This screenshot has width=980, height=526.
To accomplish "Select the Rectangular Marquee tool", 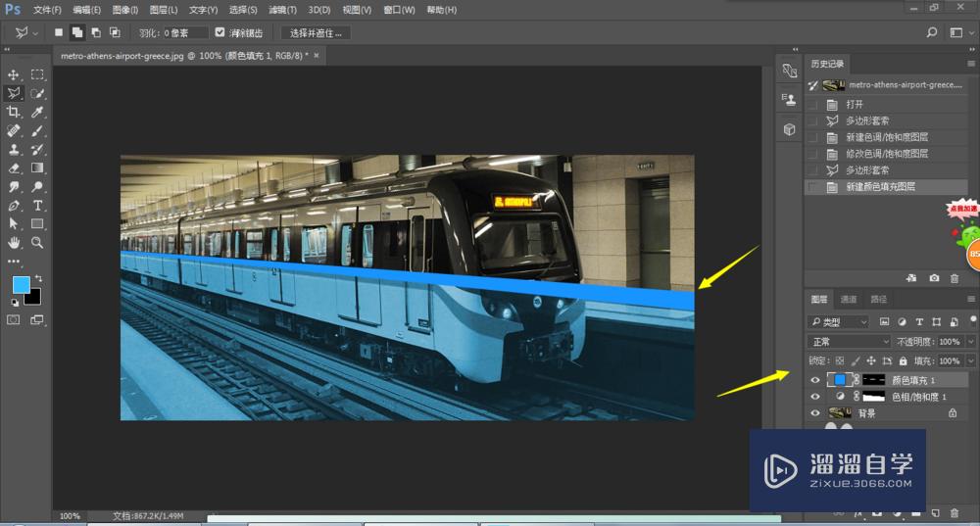I will click(x=37, y=75).
